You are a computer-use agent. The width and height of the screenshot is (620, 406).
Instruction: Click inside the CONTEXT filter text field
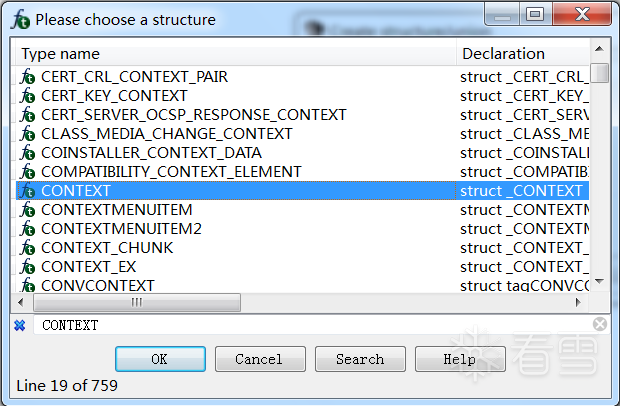coord(312,325)
